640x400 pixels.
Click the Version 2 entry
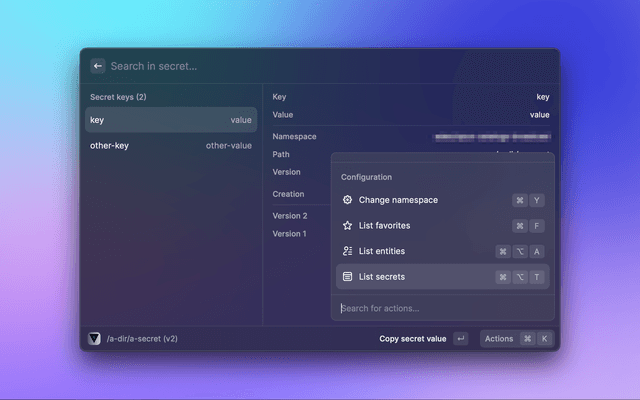pos(290,216)
